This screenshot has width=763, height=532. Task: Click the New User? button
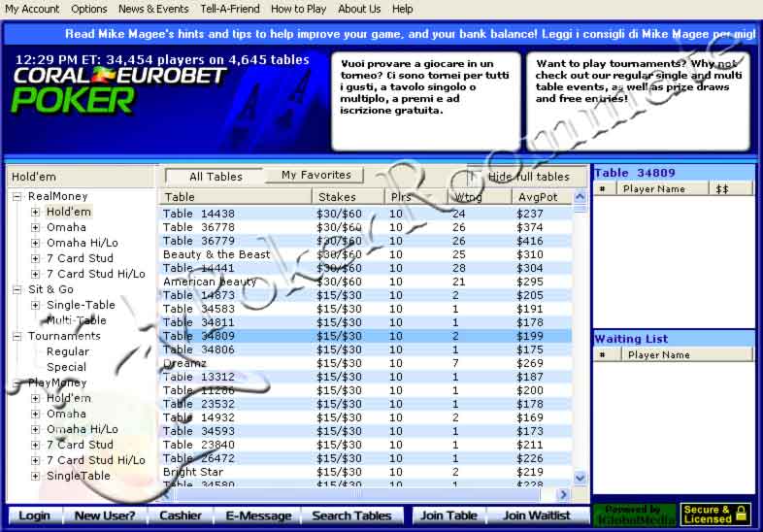pyautogui.click(x=105, y=515)
